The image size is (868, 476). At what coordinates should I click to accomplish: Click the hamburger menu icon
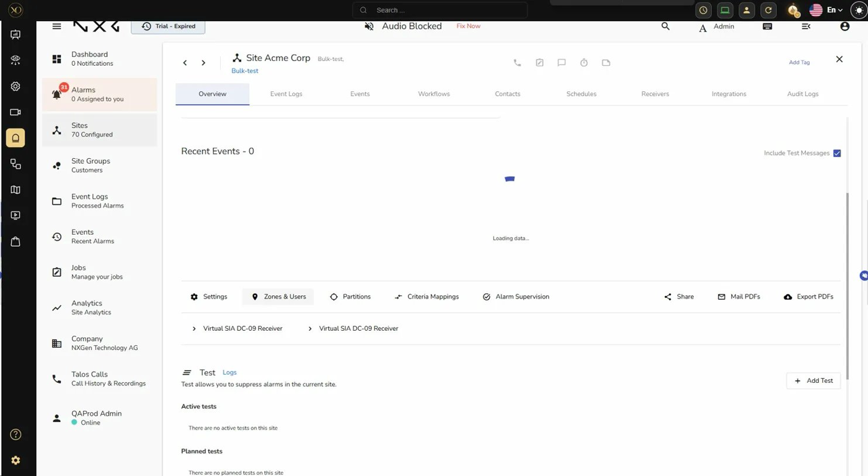point(56,27)
